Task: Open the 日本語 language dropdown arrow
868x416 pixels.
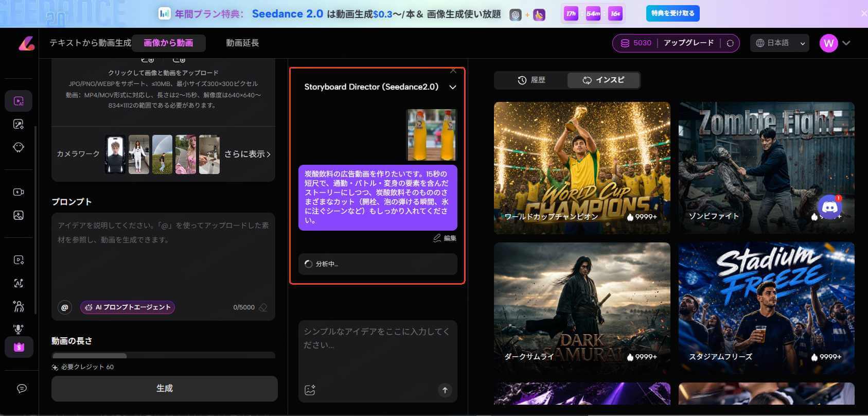Action: (802, 44)
